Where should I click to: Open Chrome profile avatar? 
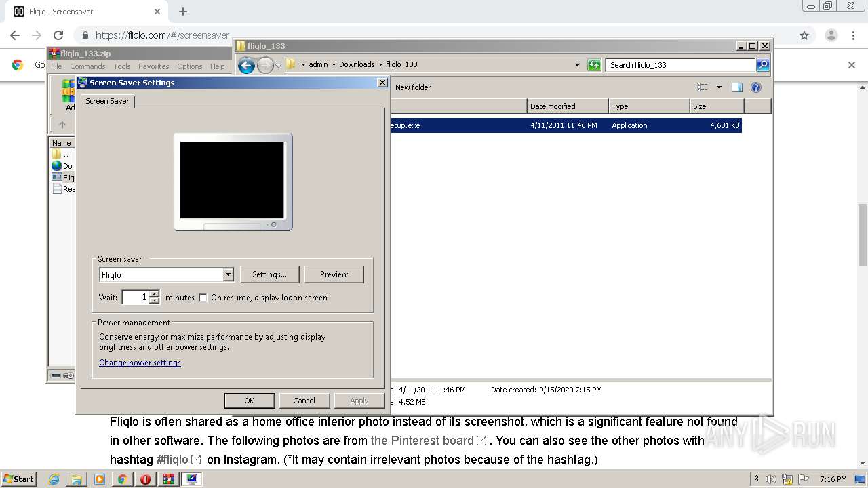tap(831, 35)
